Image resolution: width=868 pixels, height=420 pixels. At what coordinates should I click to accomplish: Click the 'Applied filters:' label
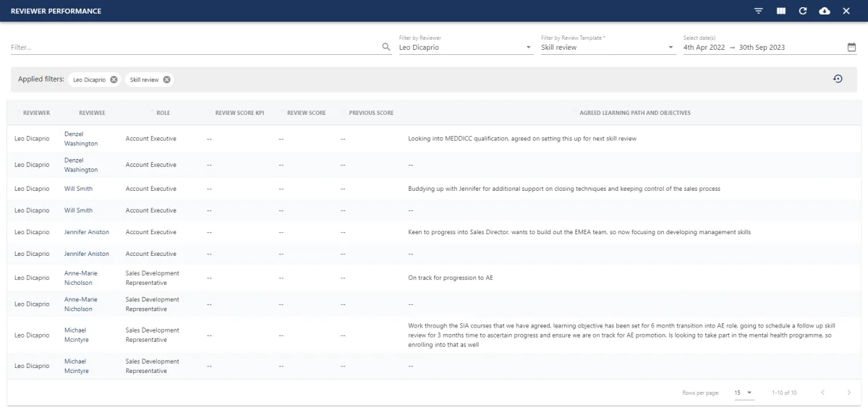click(x=41, y=79)
